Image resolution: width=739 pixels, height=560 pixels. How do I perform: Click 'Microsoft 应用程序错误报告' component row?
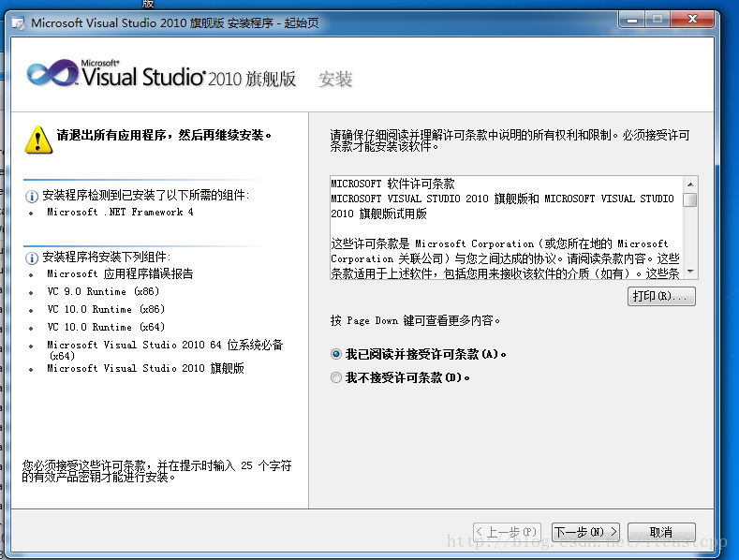[120, 273]
